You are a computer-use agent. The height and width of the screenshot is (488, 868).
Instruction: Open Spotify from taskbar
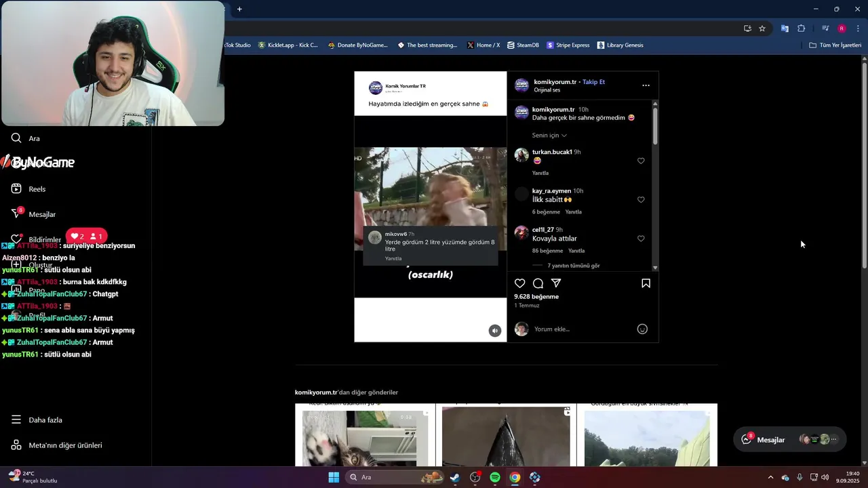[495, 477]
